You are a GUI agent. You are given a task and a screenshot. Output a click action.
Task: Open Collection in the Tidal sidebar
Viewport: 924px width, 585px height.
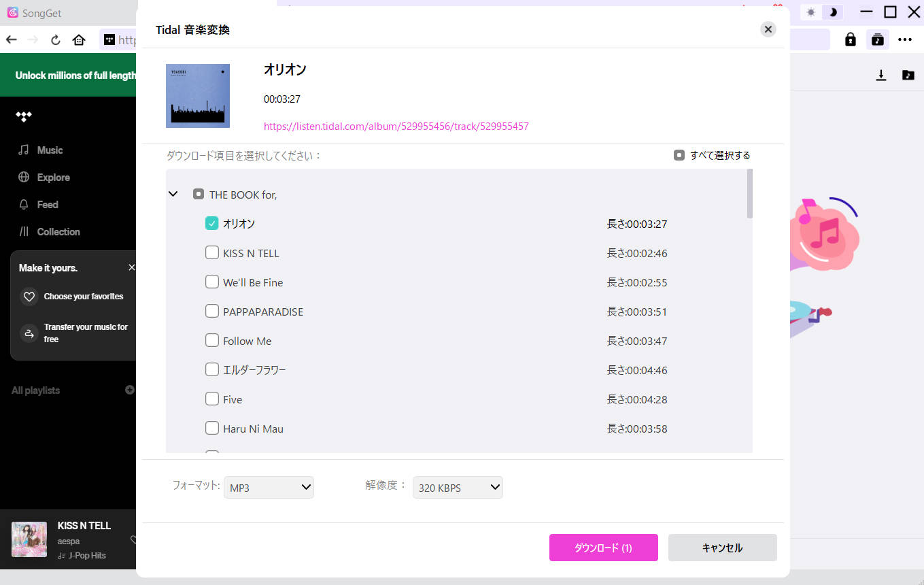point(49,231)
